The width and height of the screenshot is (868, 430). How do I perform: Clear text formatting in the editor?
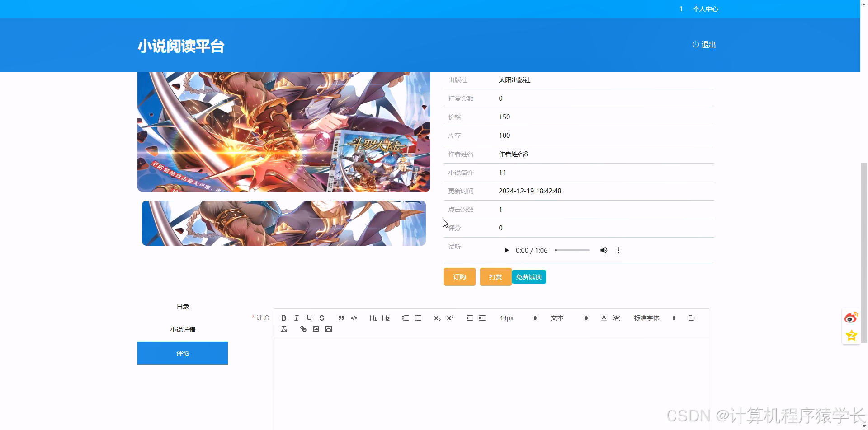point(284,329)
